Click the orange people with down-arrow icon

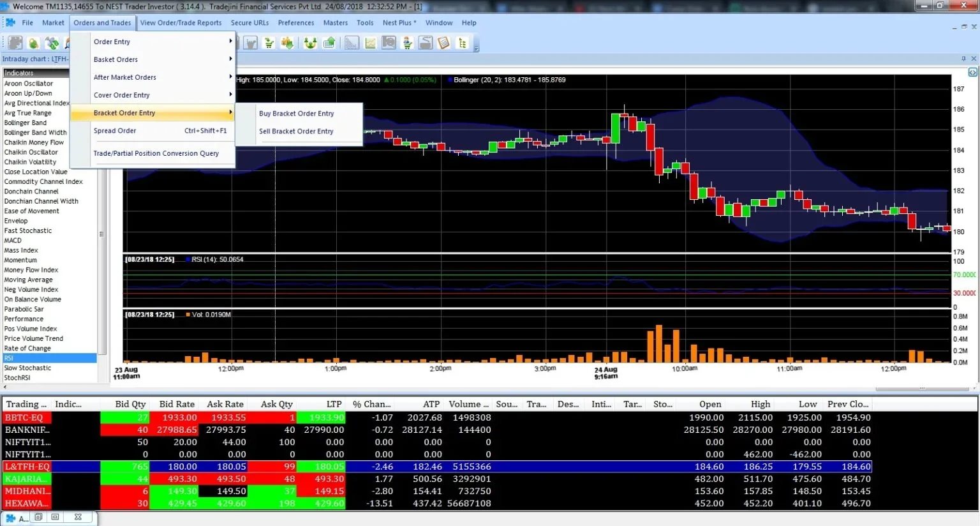(x=287, y=43)
